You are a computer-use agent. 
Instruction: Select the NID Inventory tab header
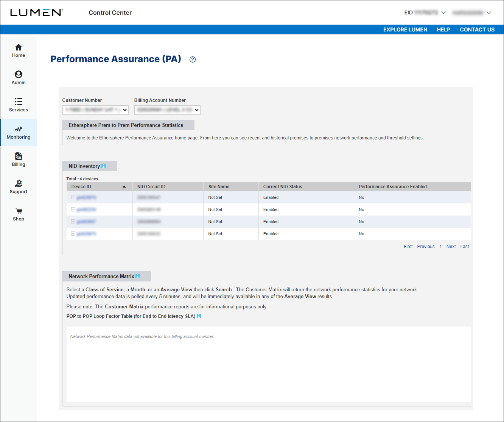tap(89, 166)
